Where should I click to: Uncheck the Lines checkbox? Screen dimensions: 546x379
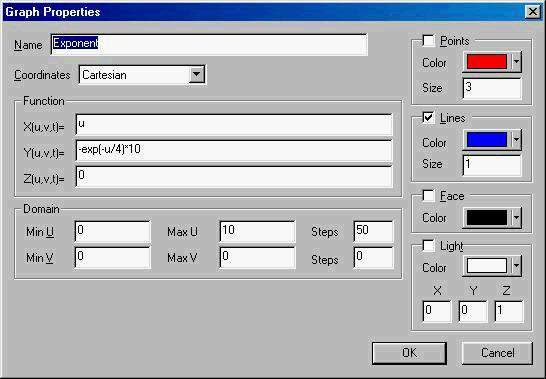click(428, 117)
